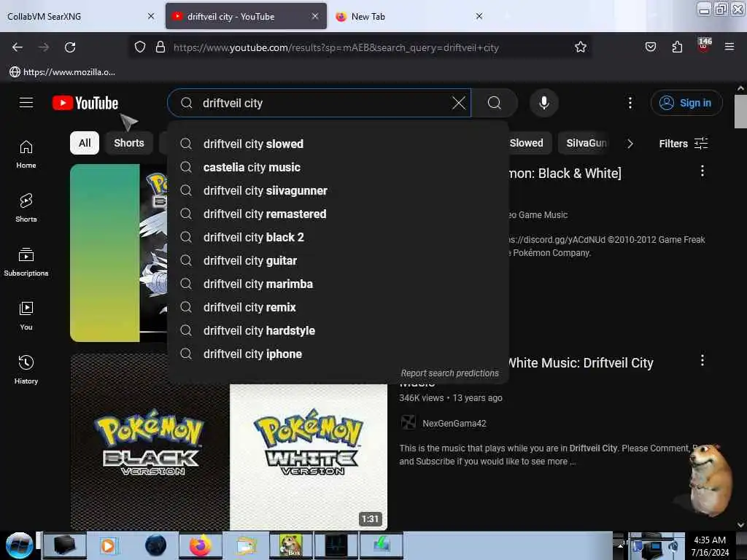
Task: Open the Subscriptions sidebar icon
Action: [x=26, y=262]
